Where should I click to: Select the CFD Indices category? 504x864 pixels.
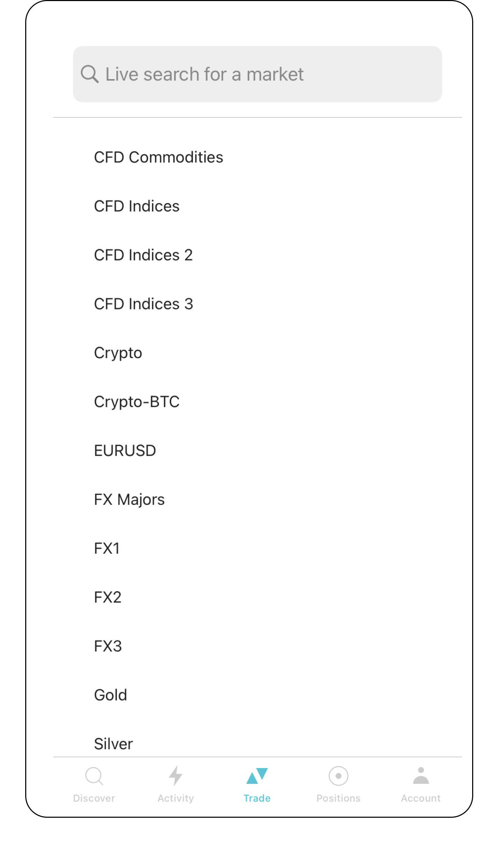click(x=136, y=206)
